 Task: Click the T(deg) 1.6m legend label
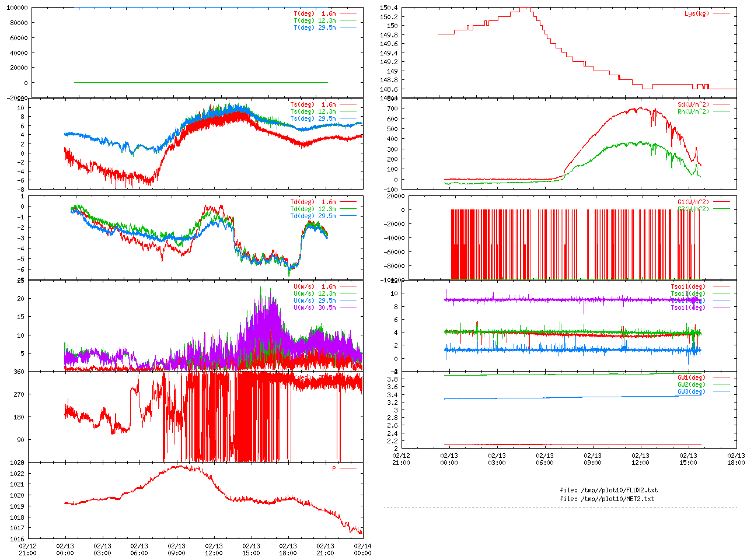pyautogui.click(x=315, y=13)
